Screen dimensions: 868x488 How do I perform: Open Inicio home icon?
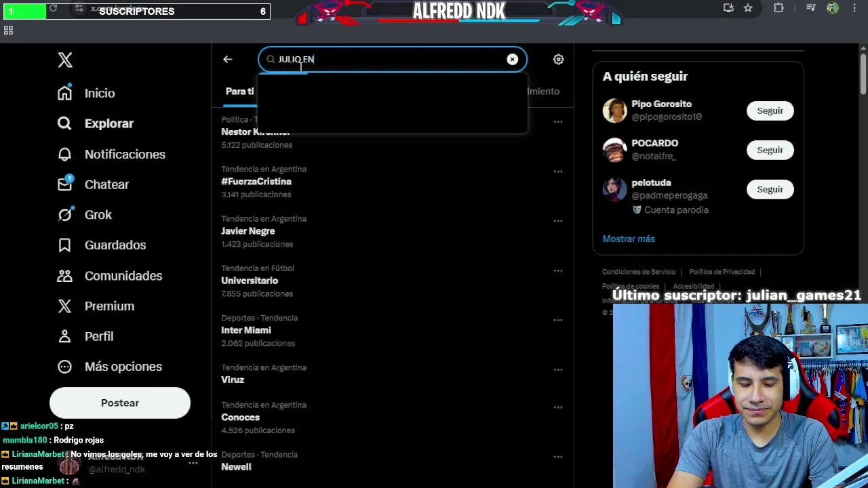point(64,93)
